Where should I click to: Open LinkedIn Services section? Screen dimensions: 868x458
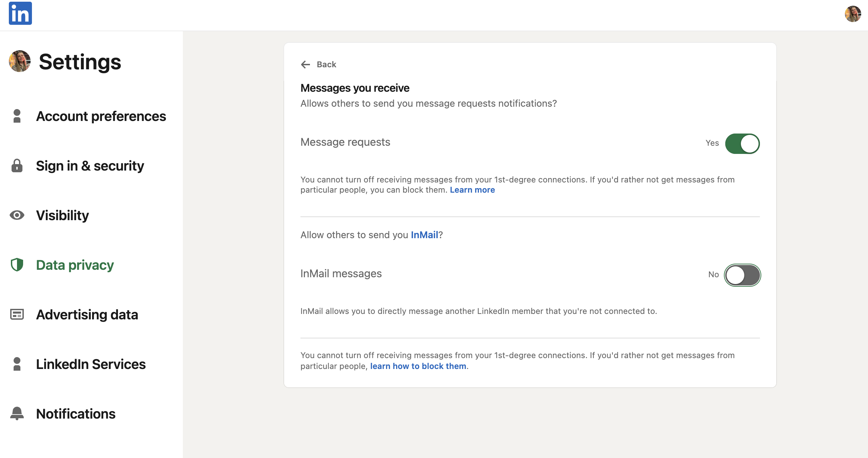91,364
